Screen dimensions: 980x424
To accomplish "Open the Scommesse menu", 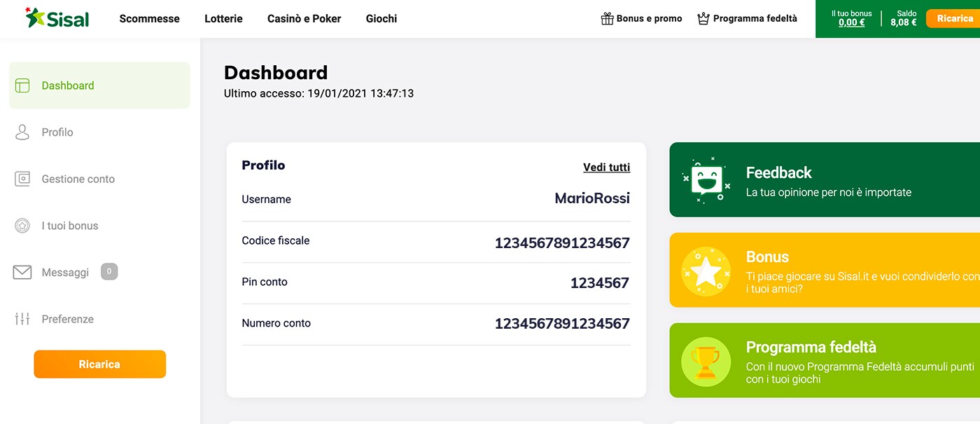I will [x=150, y=19].
